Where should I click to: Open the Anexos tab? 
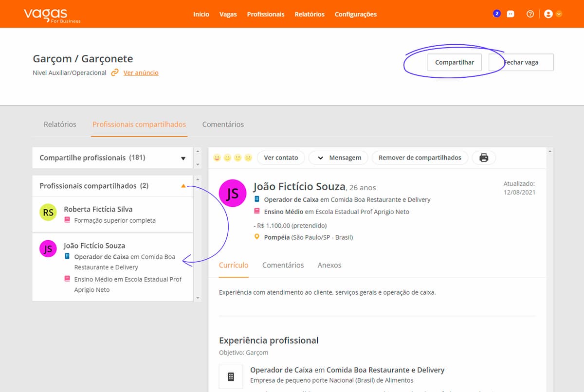coord(329,265)
